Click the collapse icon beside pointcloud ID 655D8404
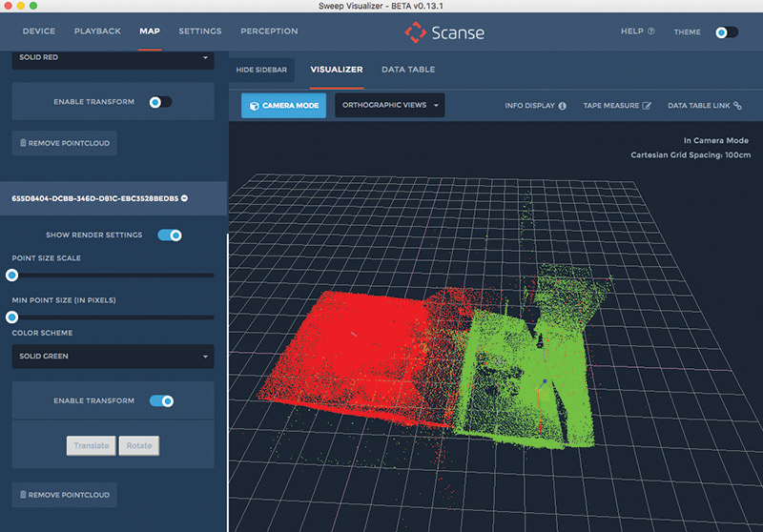This screenshot has width=763, height=532. point(184,198)
